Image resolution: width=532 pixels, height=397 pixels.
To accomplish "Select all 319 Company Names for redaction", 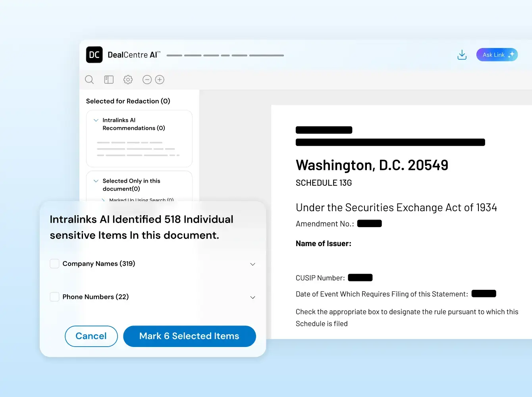I will coord(54,263).
